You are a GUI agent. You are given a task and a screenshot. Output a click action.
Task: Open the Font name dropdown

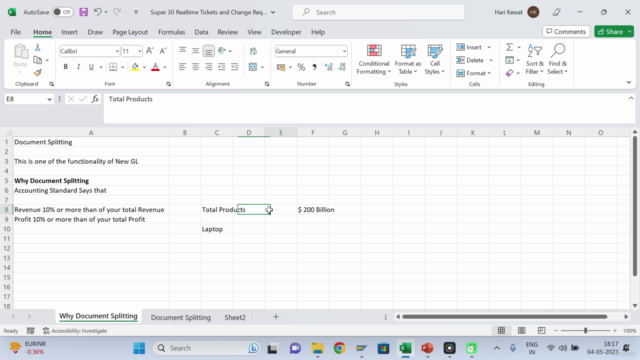click(x=117, y=51)
